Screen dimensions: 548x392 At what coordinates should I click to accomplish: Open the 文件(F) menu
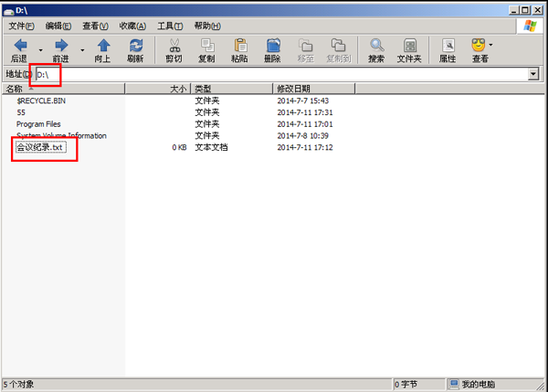coord(21,26)
